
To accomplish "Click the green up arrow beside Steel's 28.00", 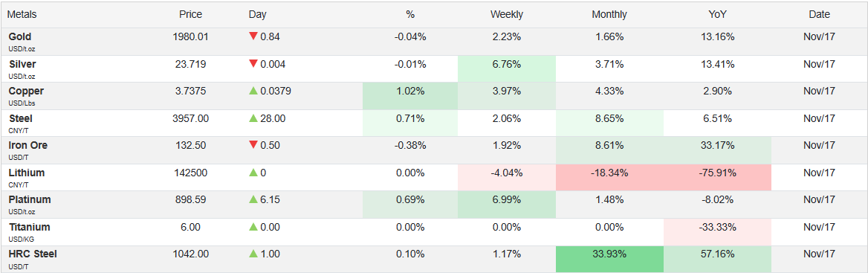I will click(253, 118).
